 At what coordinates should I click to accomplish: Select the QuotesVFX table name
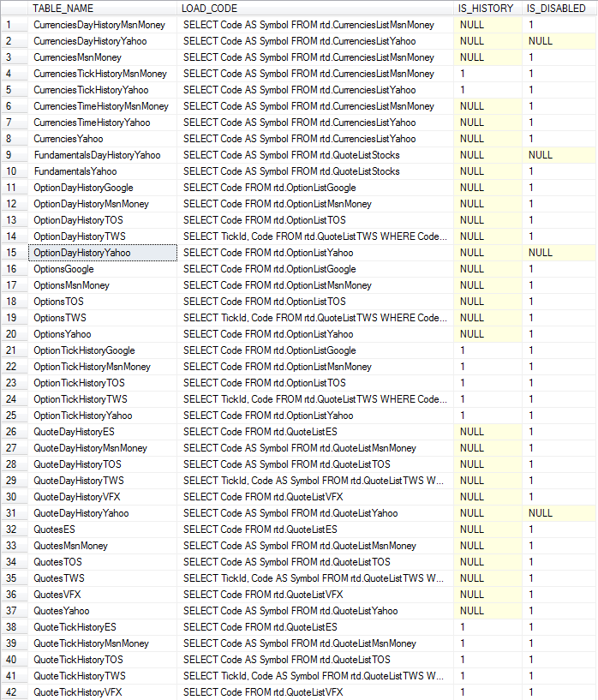[103, 595]
